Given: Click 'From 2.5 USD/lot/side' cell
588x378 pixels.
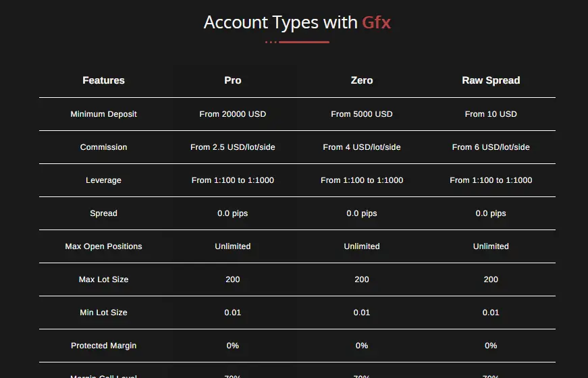Looking at the screenshot, I should (232, 147).
